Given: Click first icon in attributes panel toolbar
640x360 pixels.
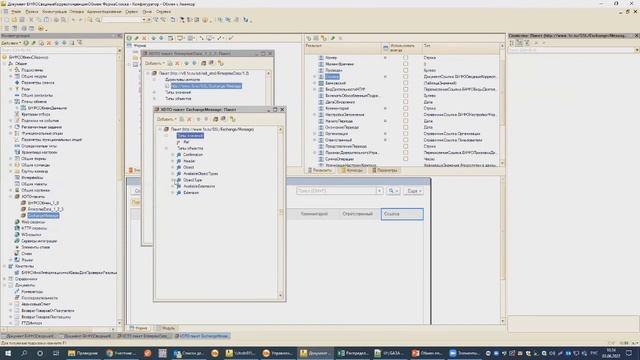Looking at the screenshot, I should point(309,38).
